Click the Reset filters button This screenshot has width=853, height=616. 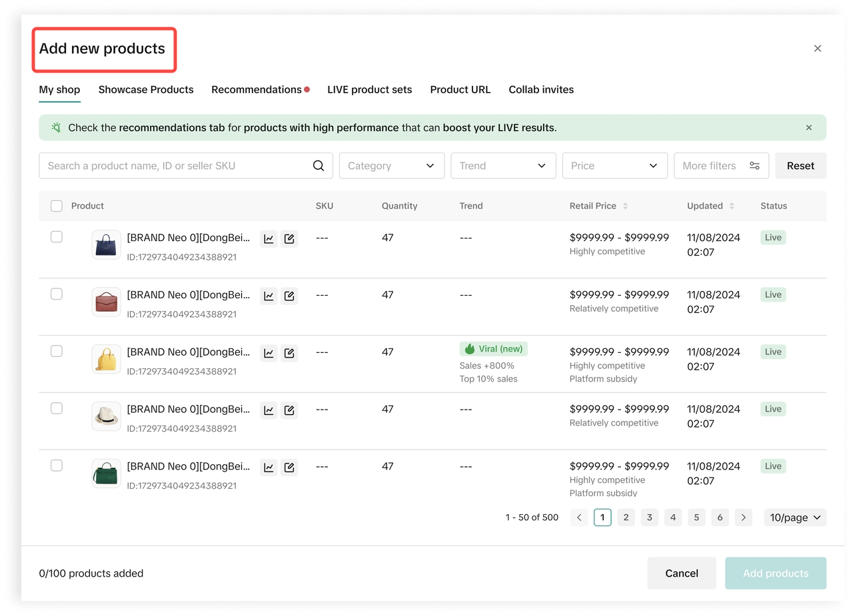(x=800, y=166)
